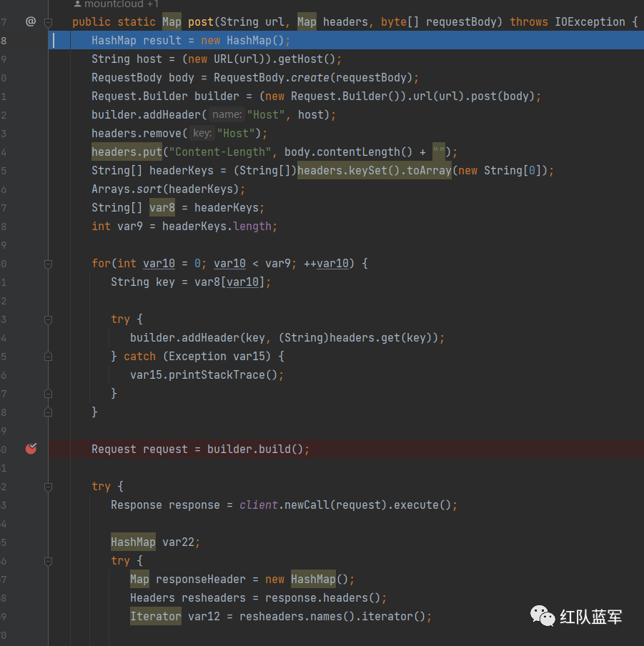This screenshot has width=644, height=646.
Task: Click highlighted 'var8' variable declaration
Action: point(162,208)
